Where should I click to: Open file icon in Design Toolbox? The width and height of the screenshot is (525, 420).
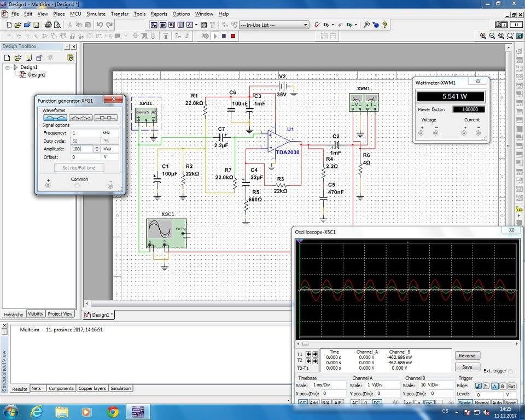pyautogui.click(x=17, y=57)
